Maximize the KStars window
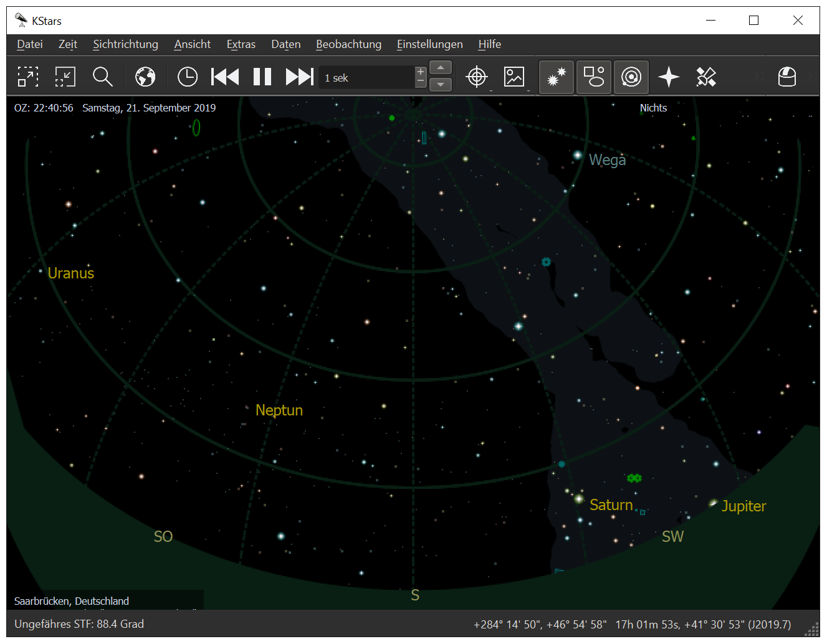 click(753, 21)
